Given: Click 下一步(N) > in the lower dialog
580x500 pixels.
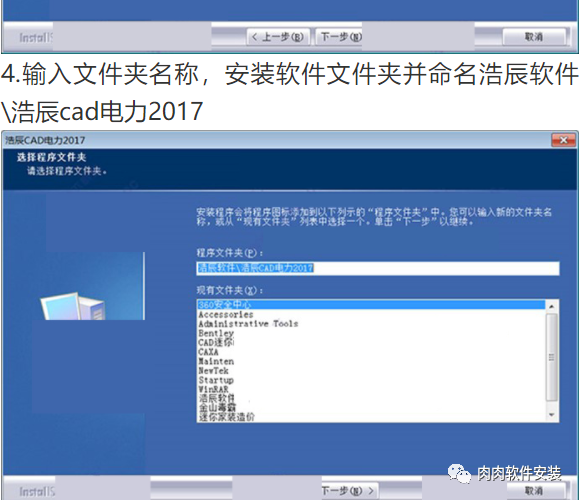Looking at the screenshot, I should click(x=349, y=491).
